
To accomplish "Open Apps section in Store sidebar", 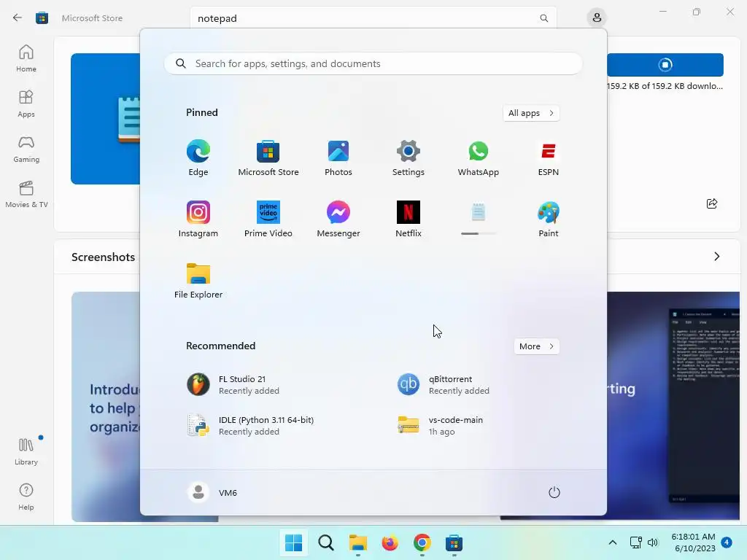I will tap(26, 104).
